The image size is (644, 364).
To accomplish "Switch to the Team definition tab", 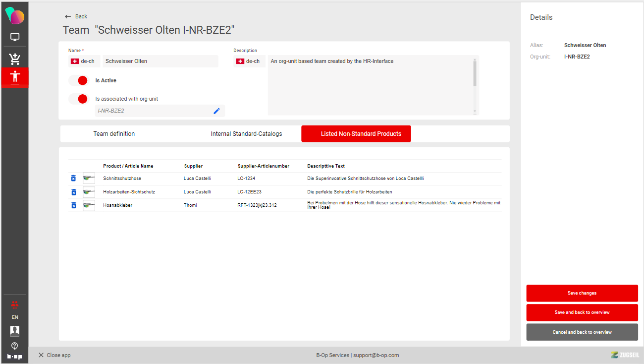I will (x=114, y=134).
